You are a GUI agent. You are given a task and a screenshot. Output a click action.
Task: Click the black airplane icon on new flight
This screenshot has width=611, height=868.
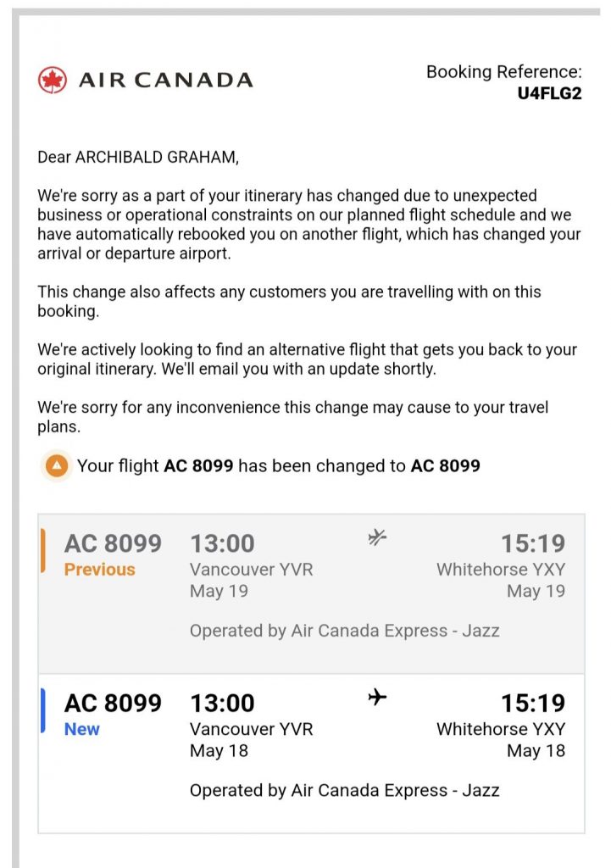(x=377, y=697)
